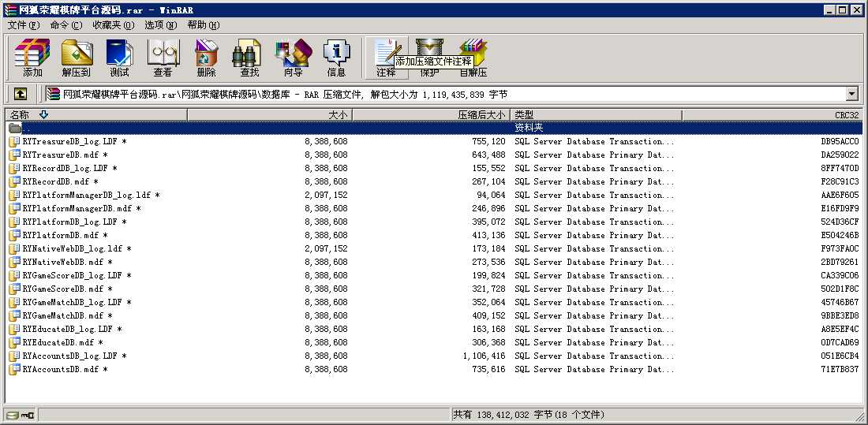Click the 信息 (Info) toolbar icon
The image size is (868, 425).
337,58
